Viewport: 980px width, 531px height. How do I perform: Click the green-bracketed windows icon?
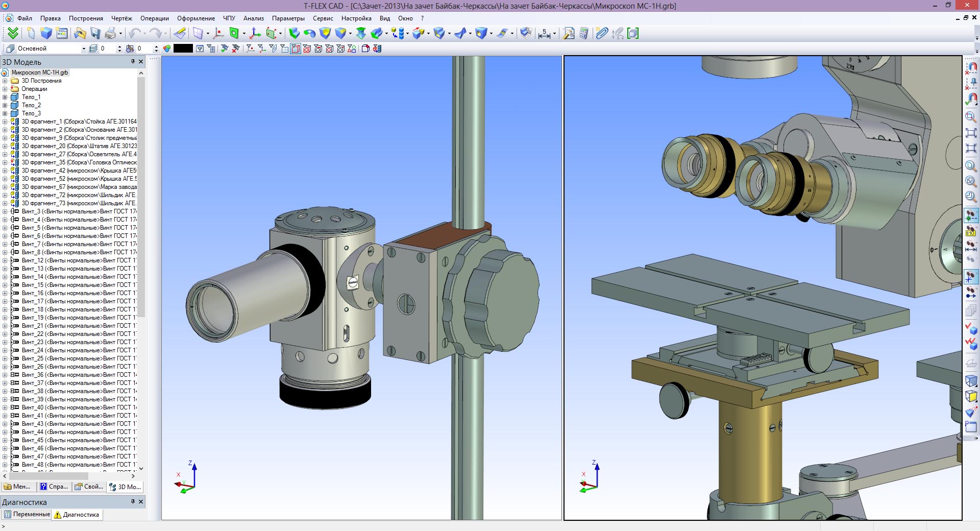pyautogui.click(x=633, y=33)
